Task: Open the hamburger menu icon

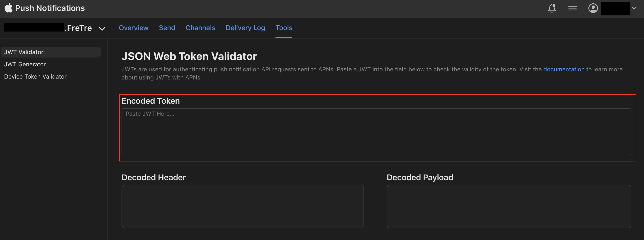Action: point(572,8)
